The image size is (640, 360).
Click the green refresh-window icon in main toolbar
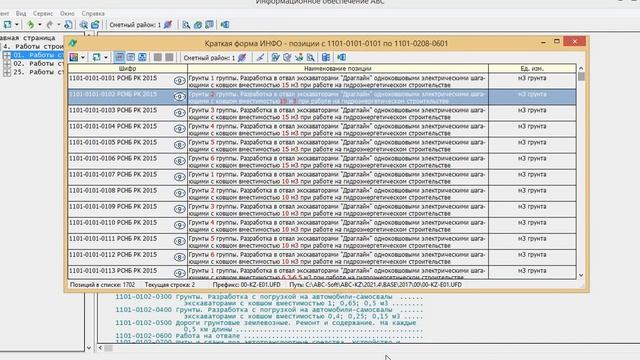tap(7, 24)
